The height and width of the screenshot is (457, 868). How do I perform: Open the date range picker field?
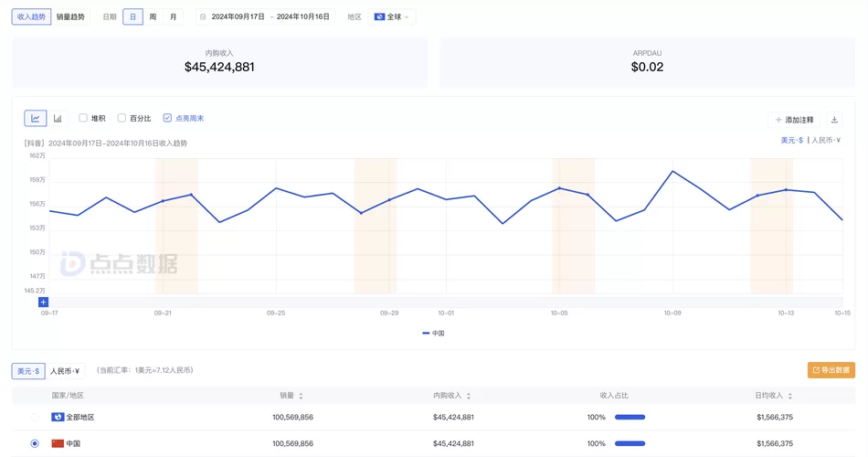click(x=265, y=17)
